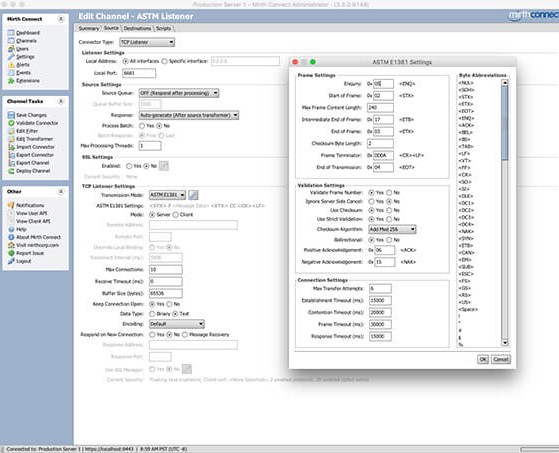Click the Max Transfer Attempts field
The image size is (559, 453).
(x=380, y=289)
